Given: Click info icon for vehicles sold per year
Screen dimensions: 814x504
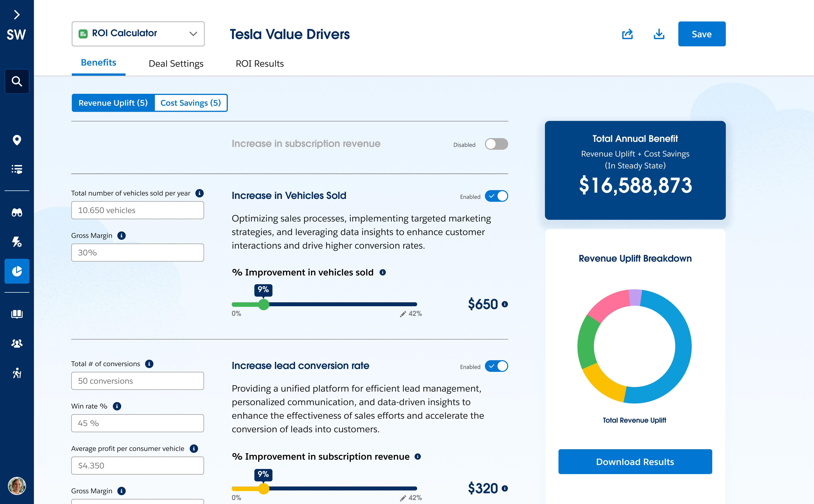Looking at the screenshot, I should point(199,193).
